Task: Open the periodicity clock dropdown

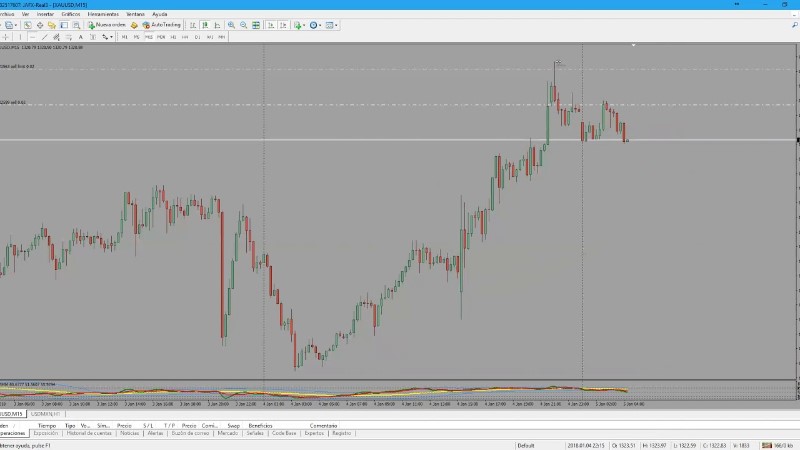Action: point(316,25)
